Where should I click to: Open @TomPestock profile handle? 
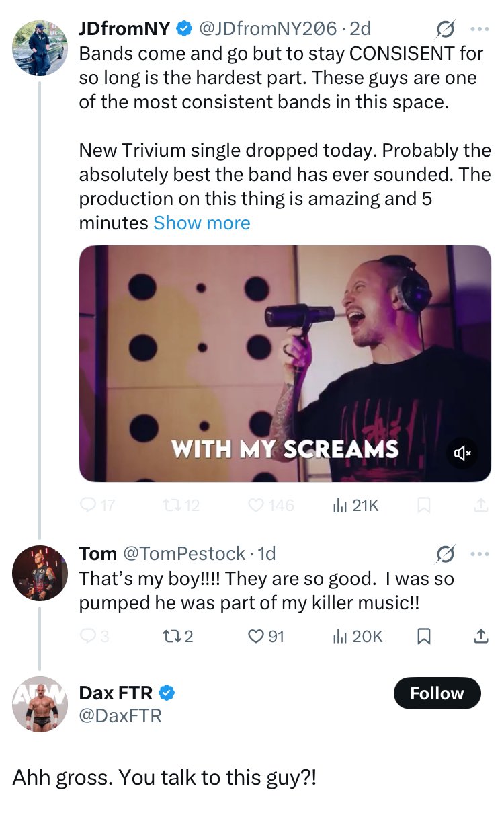point(181,553)
